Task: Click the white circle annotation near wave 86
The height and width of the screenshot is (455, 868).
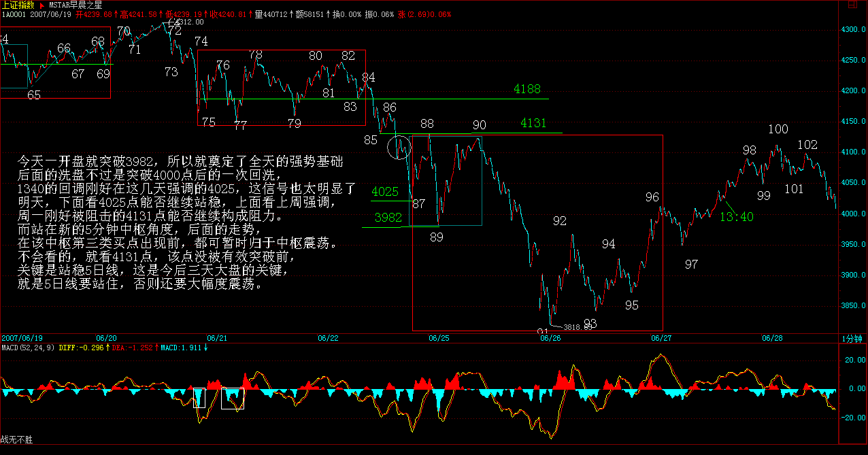Action: 399,147
